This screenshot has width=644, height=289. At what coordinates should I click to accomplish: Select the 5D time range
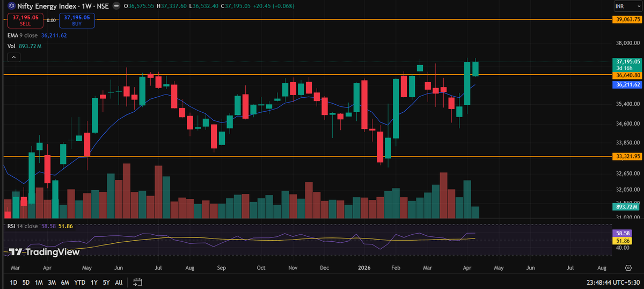click(26, 282)
